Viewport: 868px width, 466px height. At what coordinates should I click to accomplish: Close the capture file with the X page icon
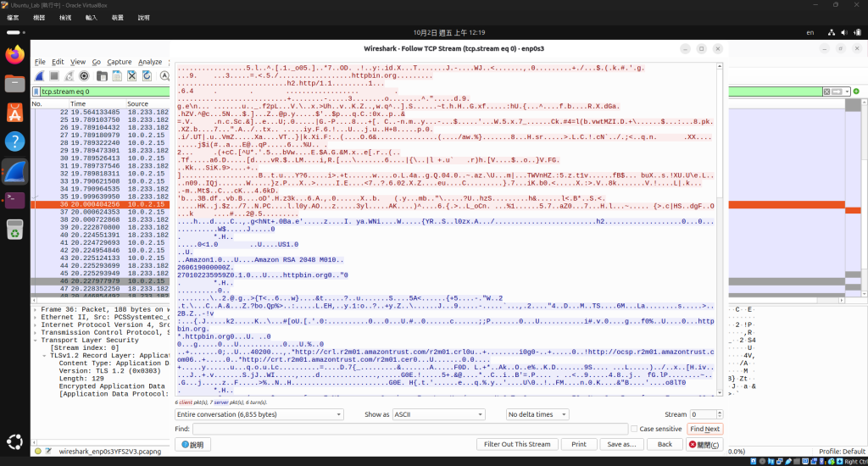click(131, 76)
